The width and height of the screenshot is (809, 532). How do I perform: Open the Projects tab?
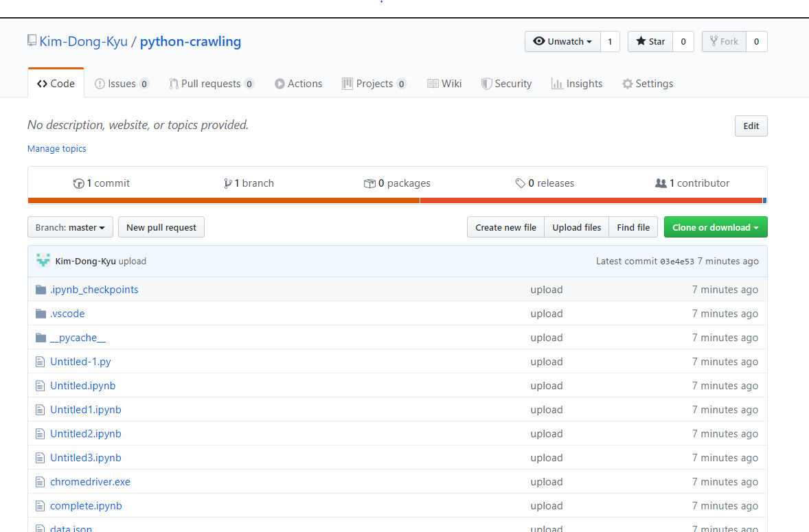click(x=374, y=84)
